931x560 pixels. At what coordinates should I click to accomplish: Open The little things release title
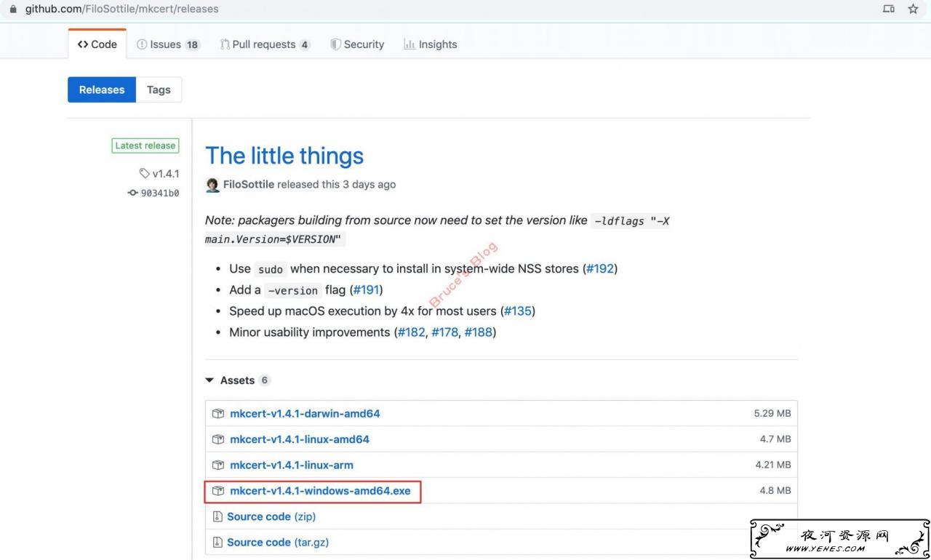click(284, 156)
